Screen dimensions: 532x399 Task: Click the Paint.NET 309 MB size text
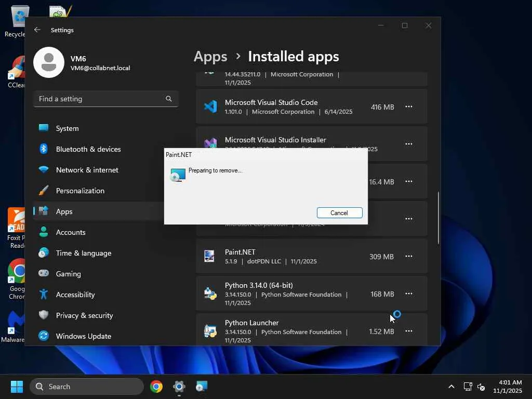(x=381, y=257)
